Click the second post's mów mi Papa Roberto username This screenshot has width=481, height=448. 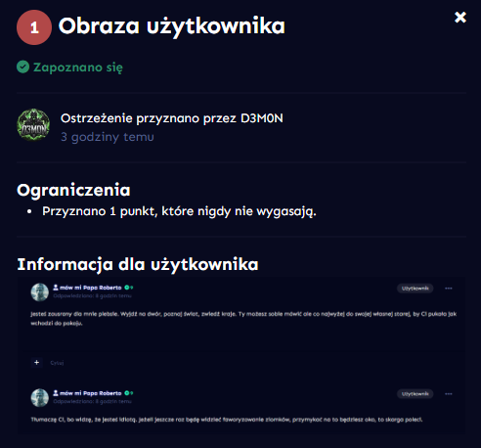(x=90, y=393)
